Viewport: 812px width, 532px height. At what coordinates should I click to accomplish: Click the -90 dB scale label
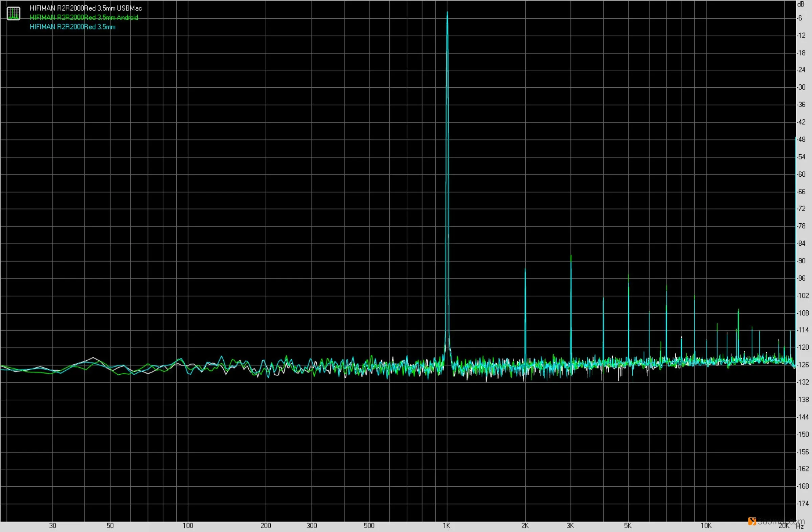tap(801, 261)
